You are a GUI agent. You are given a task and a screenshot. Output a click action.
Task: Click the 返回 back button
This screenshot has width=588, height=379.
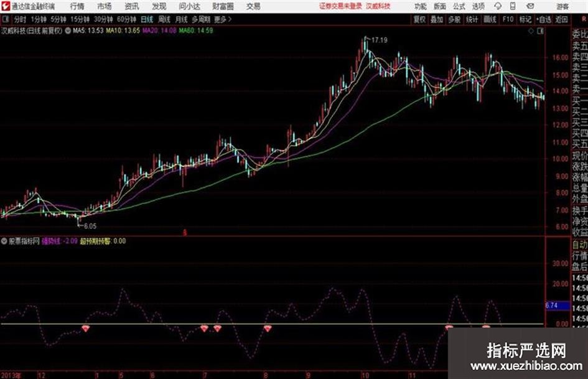point(561,19)
